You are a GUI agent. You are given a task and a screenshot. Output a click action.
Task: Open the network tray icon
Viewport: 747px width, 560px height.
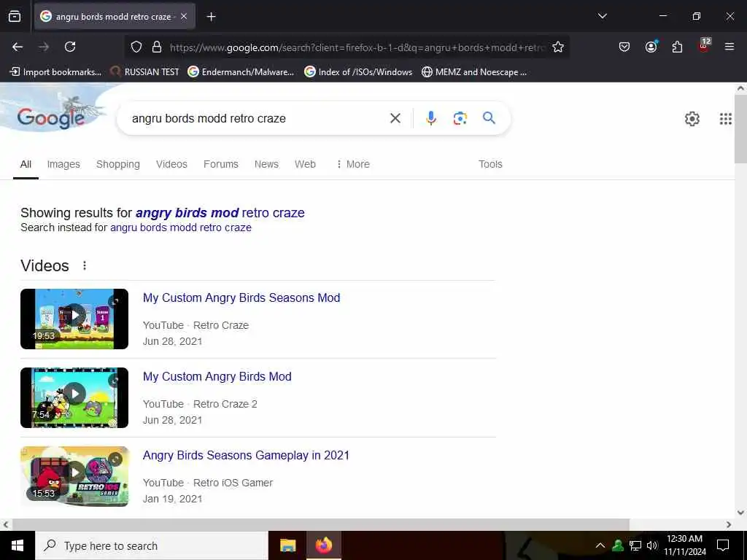[635, 545]
